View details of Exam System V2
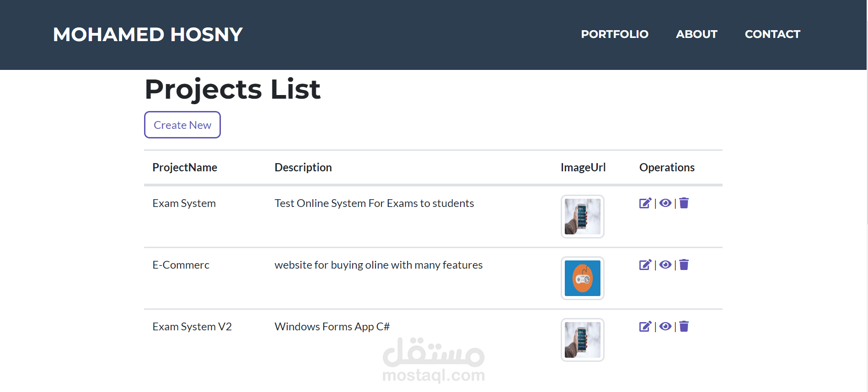Viewport: 868px width, 392px height. tap(665, 327)
